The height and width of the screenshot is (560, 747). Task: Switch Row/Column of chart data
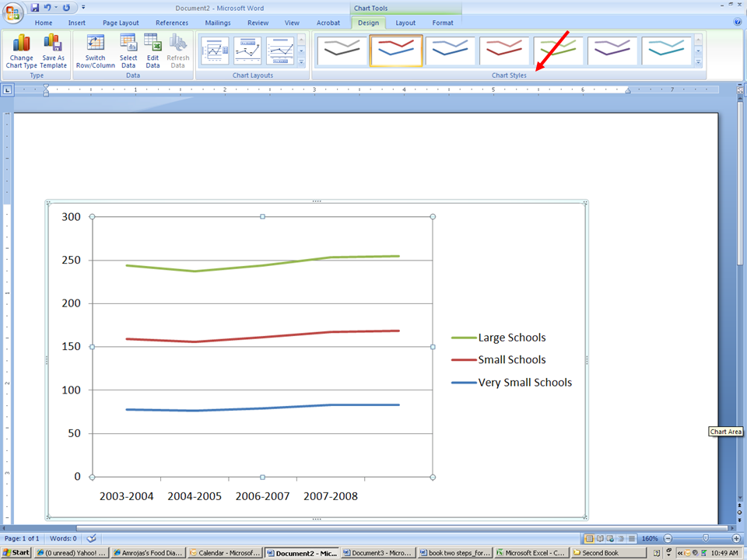click(x=95, y=51)
